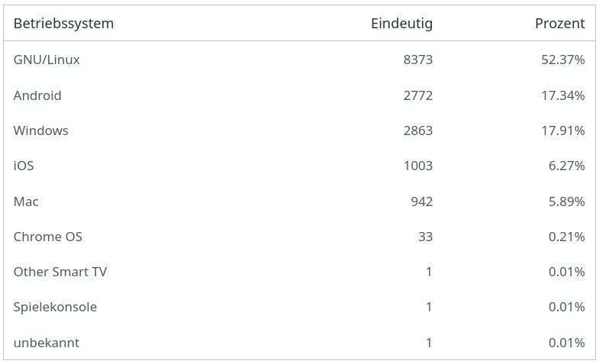This screenshot has width=599, height=364.
Task: Click the 5.89% Mac percentage
Action: [x=566, y=201]
